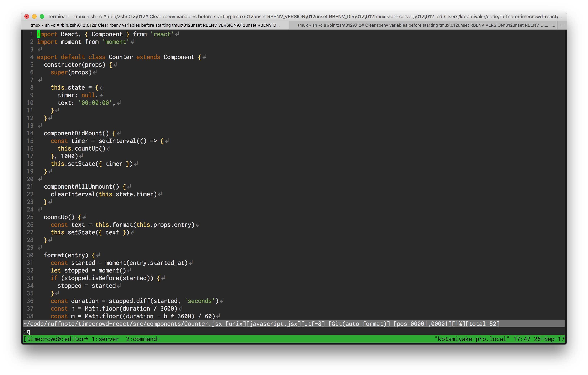Switch to the second tmux terminal tab

[x=423, y=25]
